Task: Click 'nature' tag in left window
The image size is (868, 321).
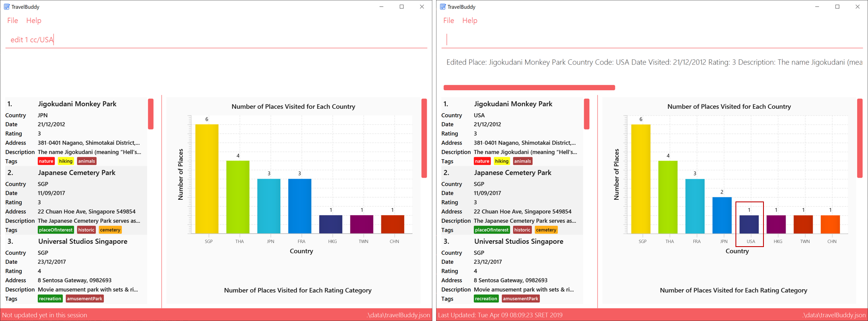Action: click(46, 161)
